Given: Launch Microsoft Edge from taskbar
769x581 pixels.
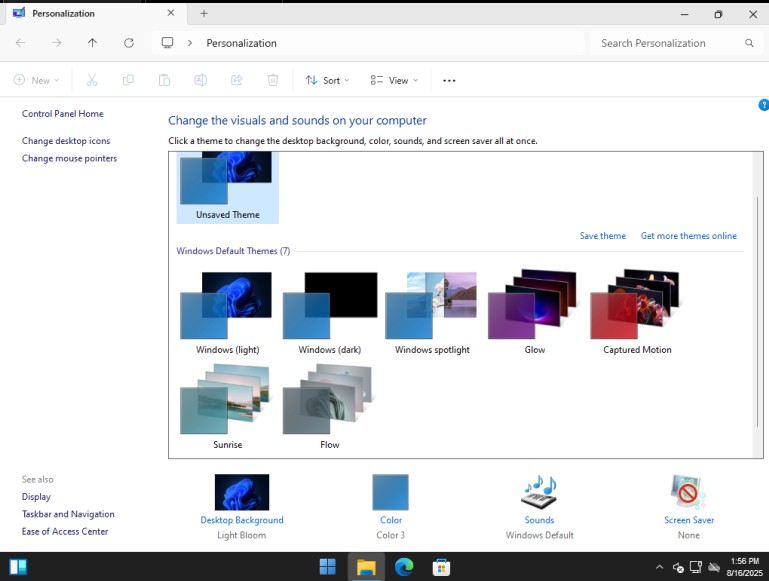Looking at the screenshot, I should tap(404, 567).
